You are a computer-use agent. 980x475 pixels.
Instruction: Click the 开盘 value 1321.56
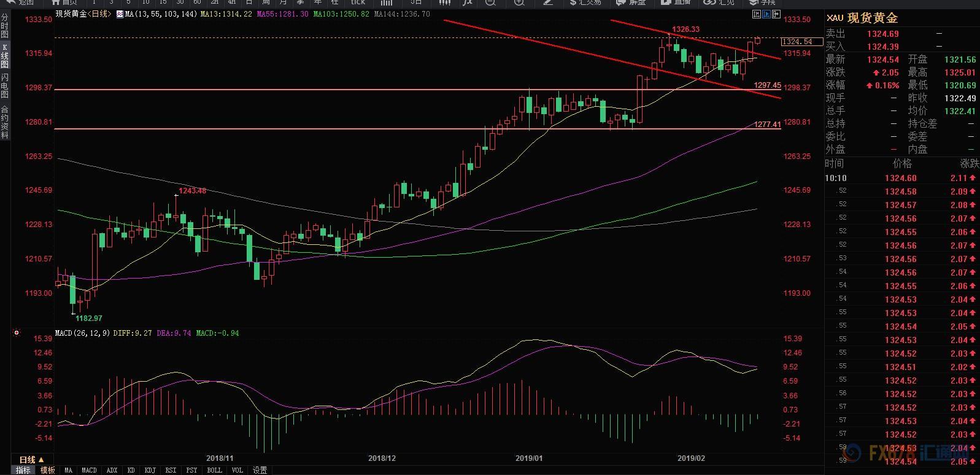click(x=960, y=60)
